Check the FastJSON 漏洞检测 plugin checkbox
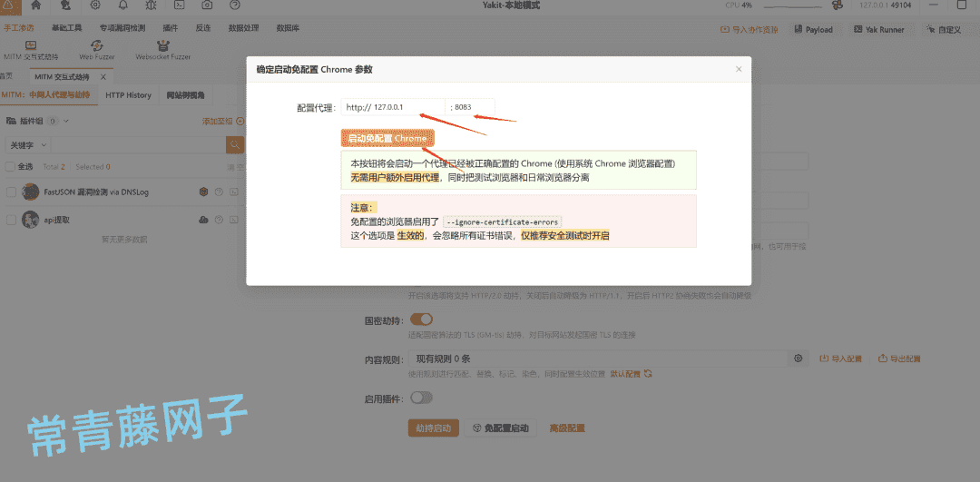Screen dimensions: 980x482 click(11, 192)
